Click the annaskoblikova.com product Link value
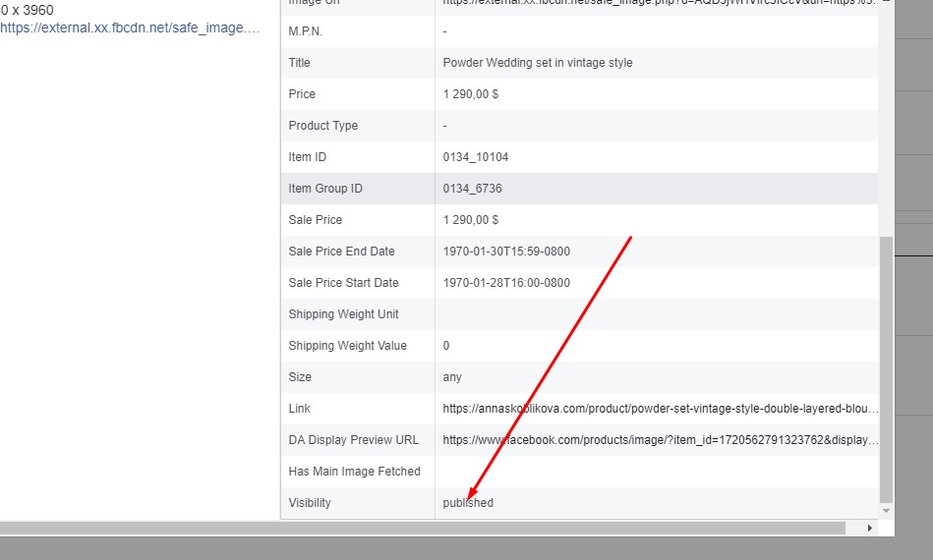This screenshot has height=560, width=933. (661, 409)
